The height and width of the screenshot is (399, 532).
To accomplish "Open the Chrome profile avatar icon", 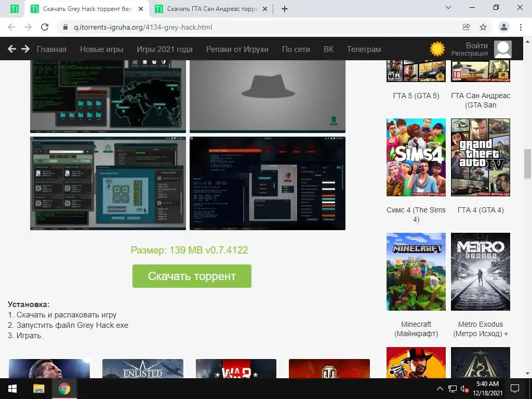I will 504,27.
